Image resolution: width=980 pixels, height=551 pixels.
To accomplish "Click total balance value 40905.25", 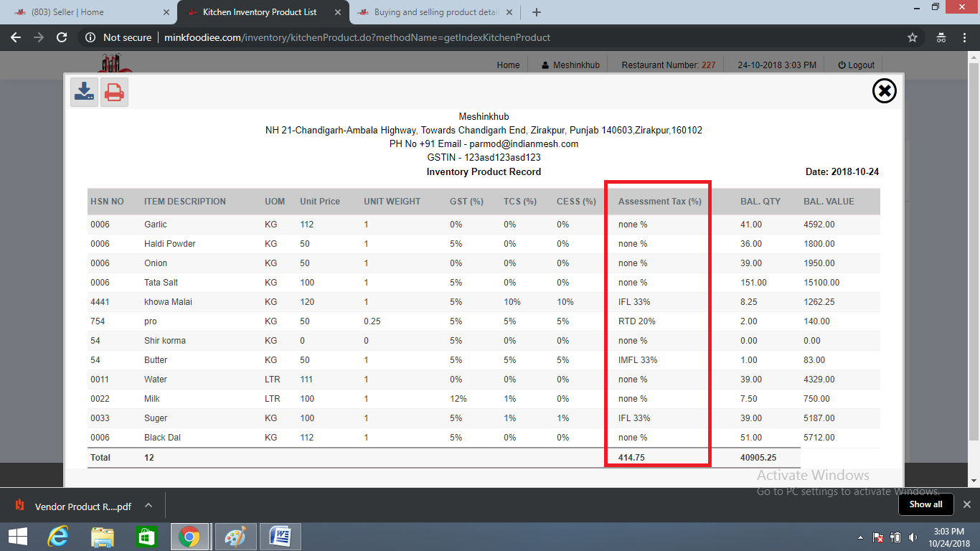I will [x=758, y=457].
